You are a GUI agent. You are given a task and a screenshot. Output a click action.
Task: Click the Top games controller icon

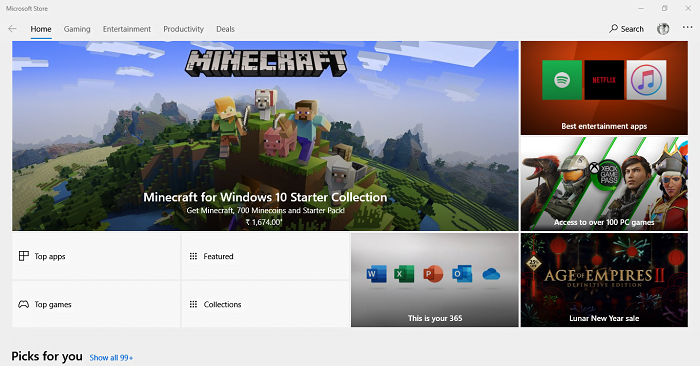(x=23, y=304)
